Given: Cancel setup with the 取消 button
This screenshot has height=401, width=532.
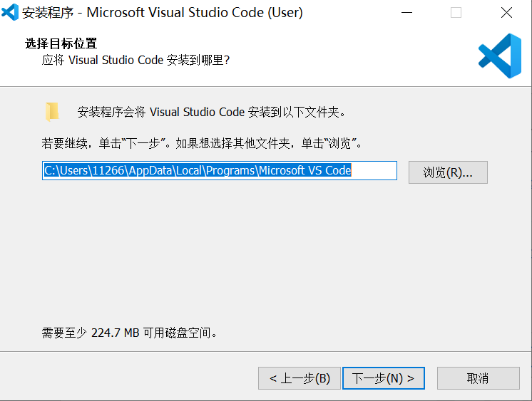Looking at the screenshot, I should (478, 378).
